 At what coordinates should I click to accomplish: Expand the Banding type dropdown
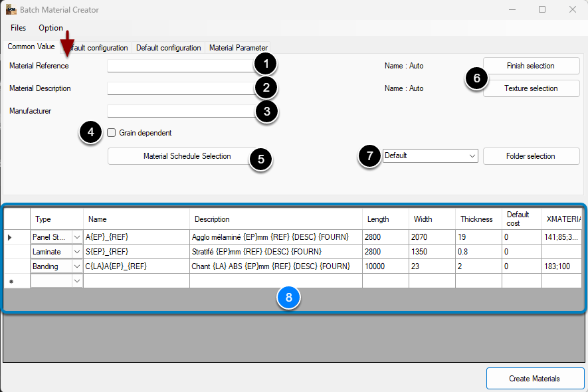77,266
